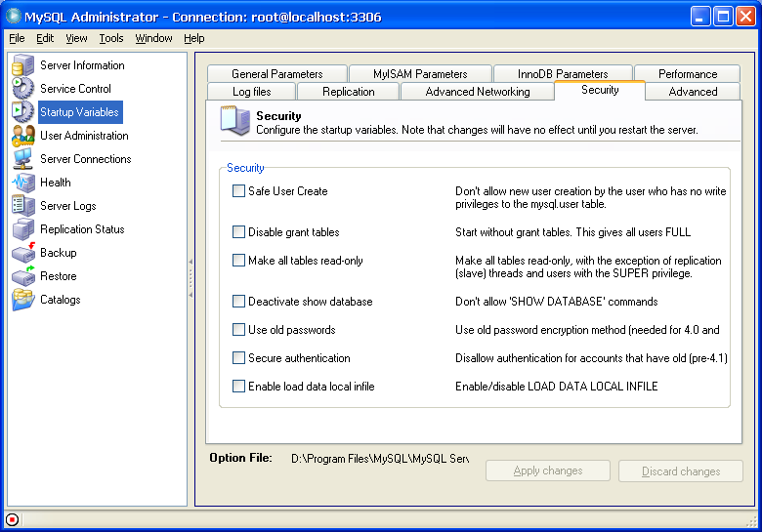Check Deactivate show database
Image resolution: width=762 pixels, height=532 pixels.
coord(238,302)
